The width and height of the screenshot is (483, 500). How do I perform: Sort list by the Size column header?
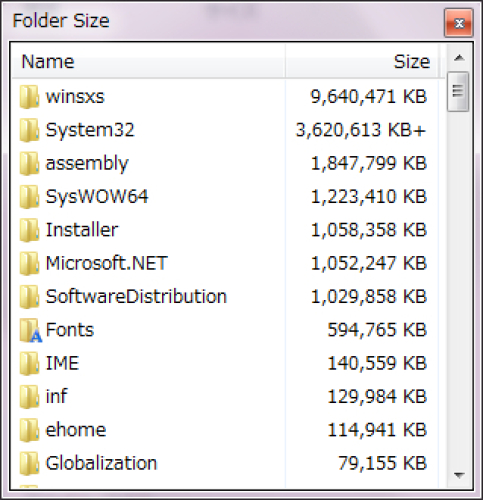[361, 62]
